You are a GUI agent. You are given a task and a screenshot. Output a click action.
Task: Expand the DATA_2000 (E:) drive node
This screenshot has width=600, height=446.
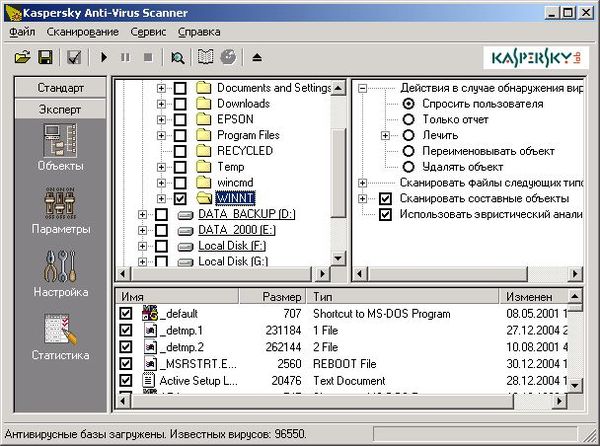[142, 230]
